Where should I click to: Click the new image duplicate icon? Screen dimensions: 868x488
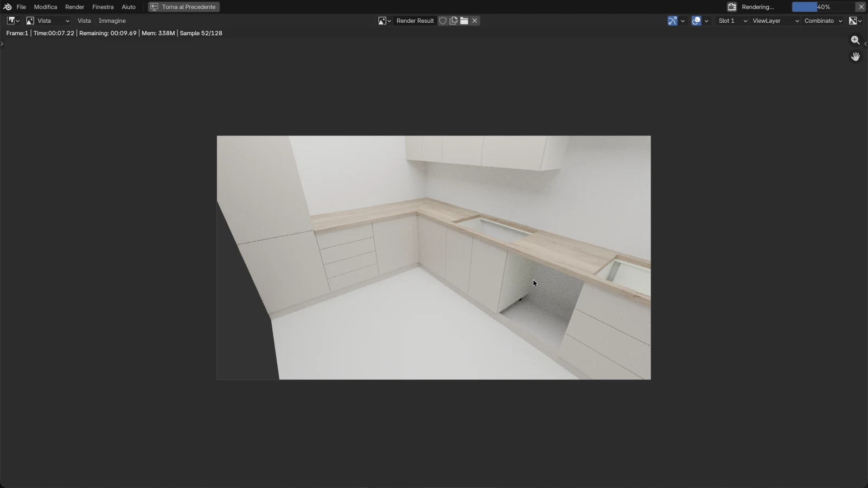pos(454,21)
